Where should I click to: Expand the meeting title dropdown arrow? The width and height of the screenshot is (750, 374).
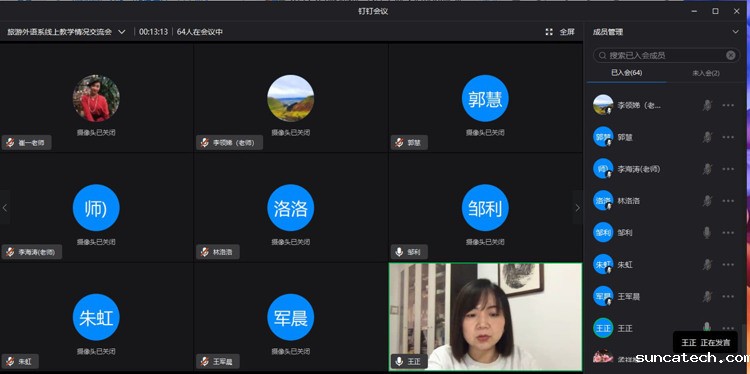tap(121, 32)
